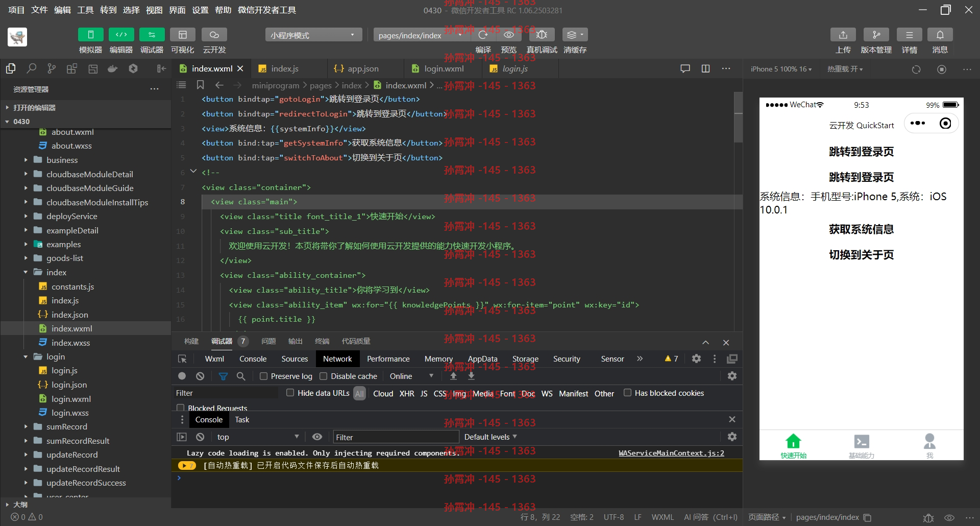This screenshot has height=526, width=980.
Task: Toggle console live expression eye icon
Action: pyautogui.click(x=317, y=437)
